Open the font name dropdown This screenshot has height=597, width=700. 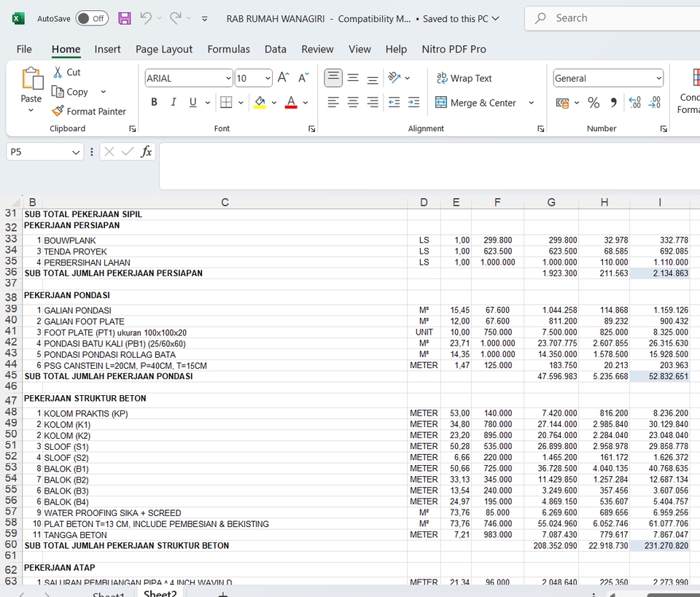pyautogui.click(x=228, y=79)
